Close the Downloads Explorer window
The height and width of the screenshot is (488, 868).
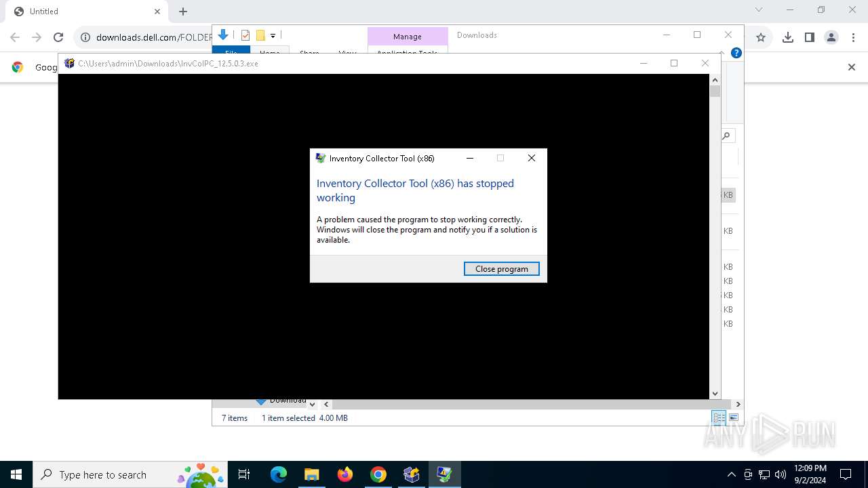click(x=728, y=35)
